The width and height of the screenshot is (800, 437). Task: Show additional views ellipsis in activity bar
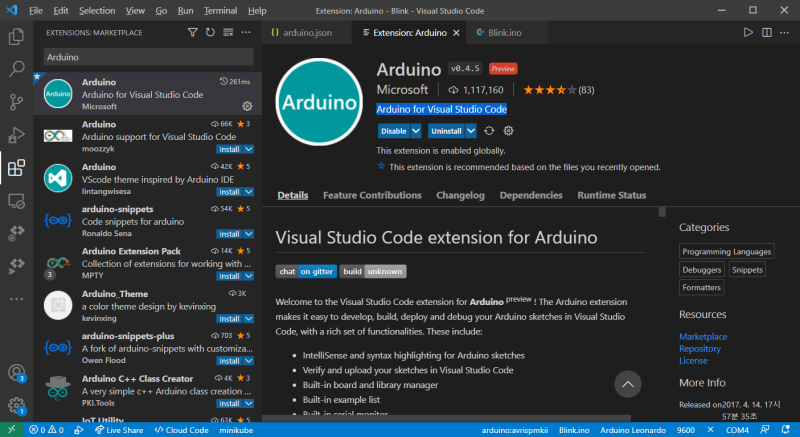point(16,299)
